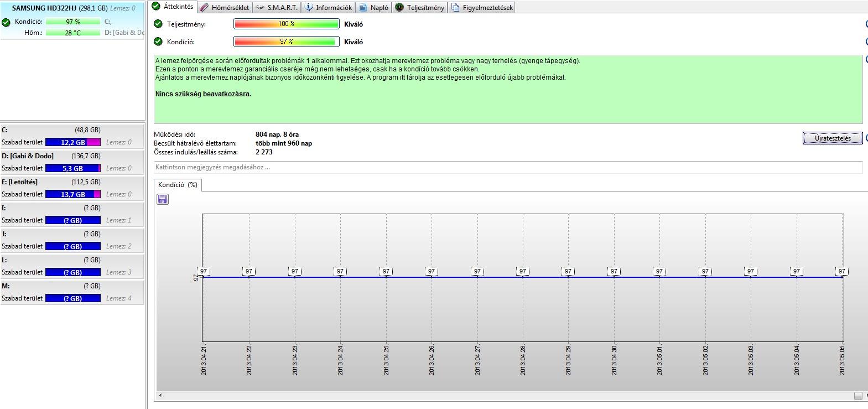This screenshot has width=868, height=409.
Task: Click the 2013.05.02 date axis label
Action: pos(705,360)
